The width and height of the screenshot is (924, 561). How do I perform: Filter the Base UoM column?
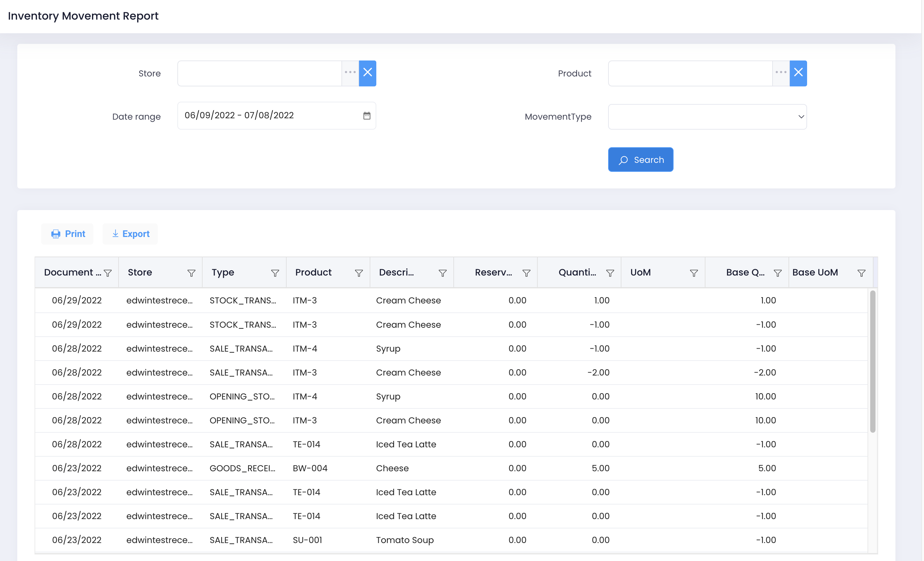click(861, 273)
